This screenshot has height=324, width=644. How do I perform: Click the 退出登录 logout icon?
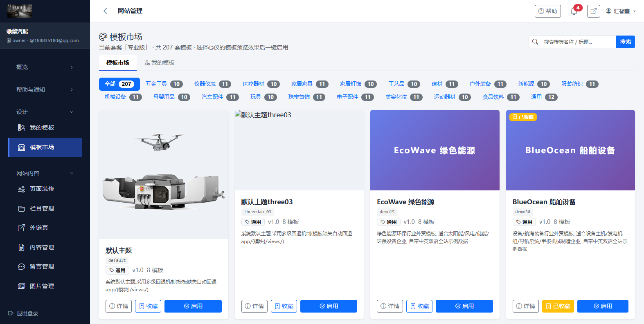(x=11, y=313)
